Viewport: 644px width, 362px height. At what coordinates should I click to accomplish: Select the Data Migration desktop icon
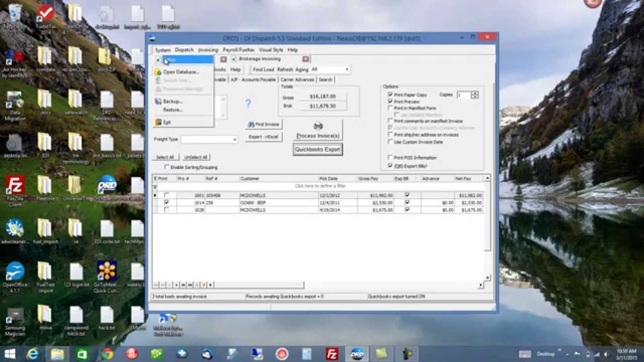coord(15,106)
